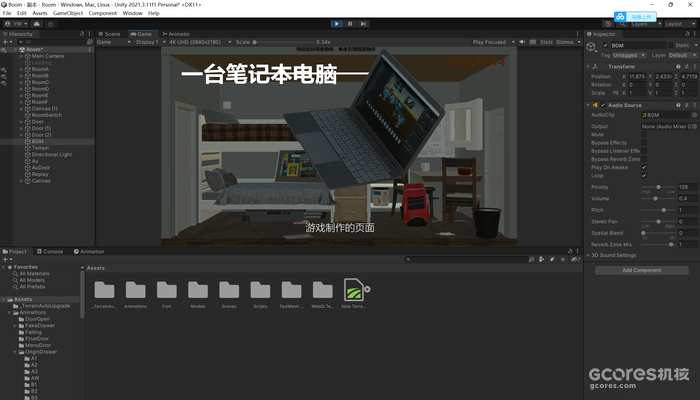Open version control gear icon in toolbar
Screen dimensions: 700x400
point(50,24)
